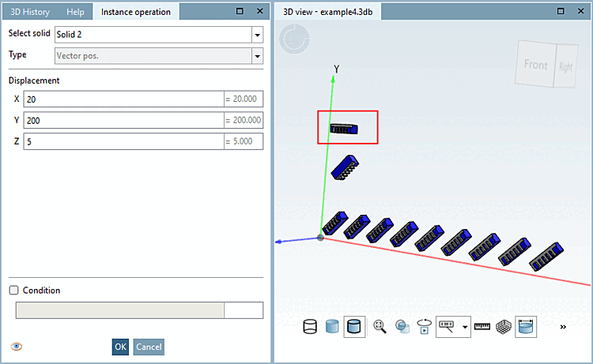Toggle the dimensions display on solid
Viewport: 593px width, 364px height.
point(526,327)
